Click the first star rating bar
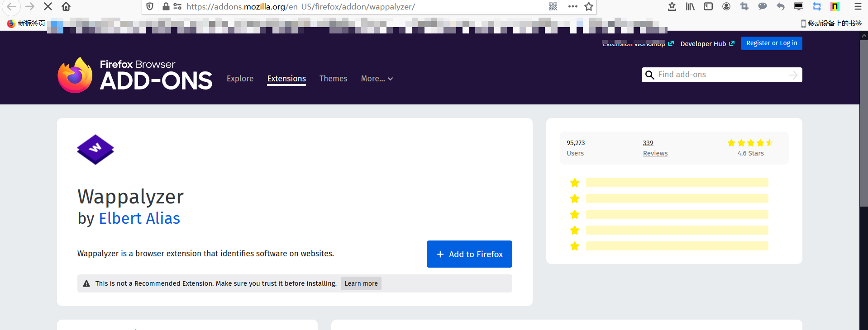The height and width of the screenshot is (330, 868). click(x=677, y=183)
